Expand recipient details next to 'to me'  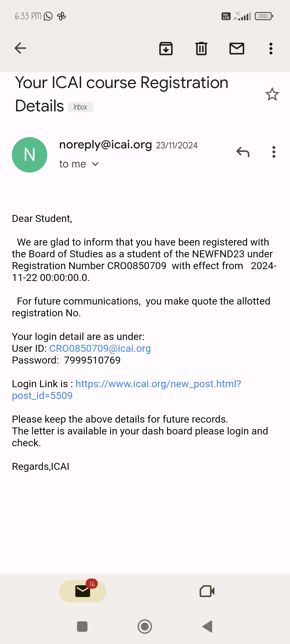(95, 164)
